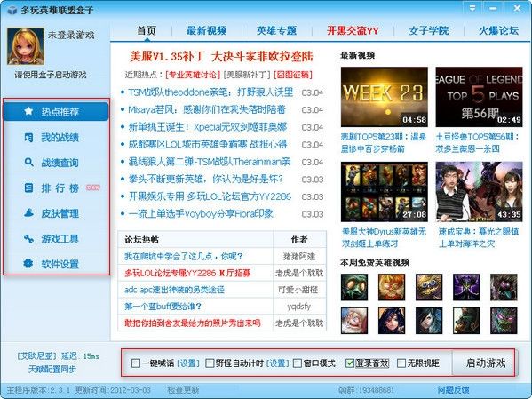Image resolution: width=532 pixels, height=399 pixels.
Task: Select the first free hero portrait
Action: 354,287
